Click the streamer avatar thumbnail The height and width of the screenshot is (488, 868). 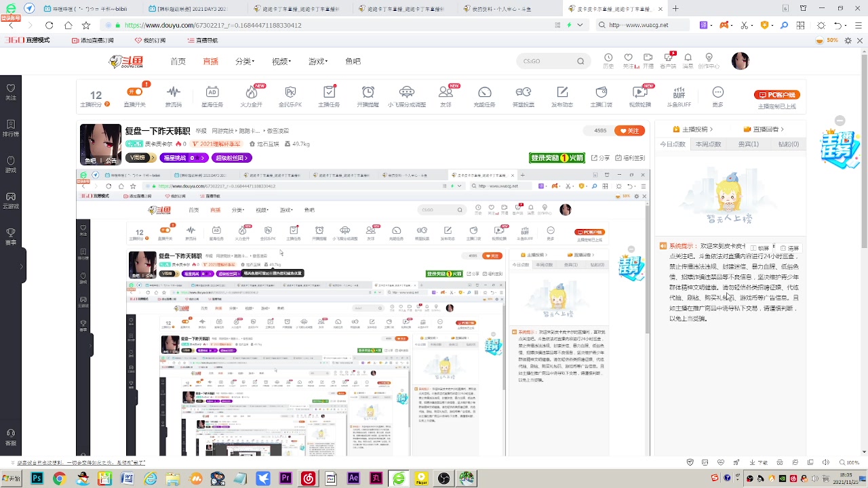pos(101,144)
